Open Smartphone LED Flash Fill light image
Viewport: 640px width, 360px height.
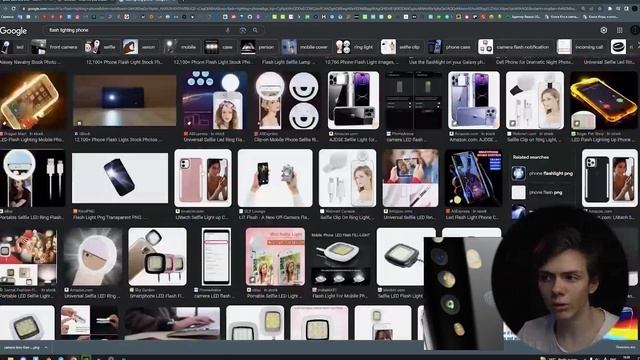click(158, 257)
